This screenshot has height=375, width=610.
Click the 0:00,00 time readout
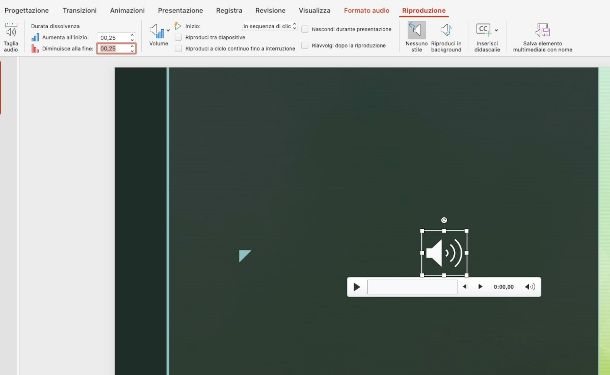pyautogui.click(x=503, y=287)
